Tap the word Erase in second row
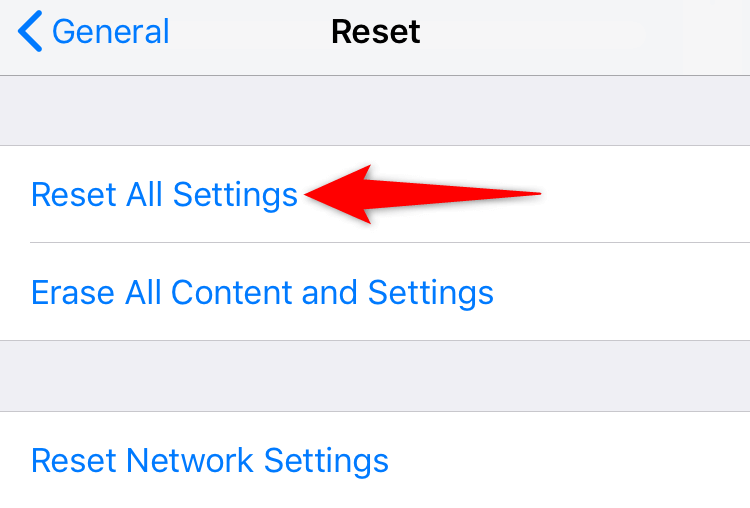 73,293
